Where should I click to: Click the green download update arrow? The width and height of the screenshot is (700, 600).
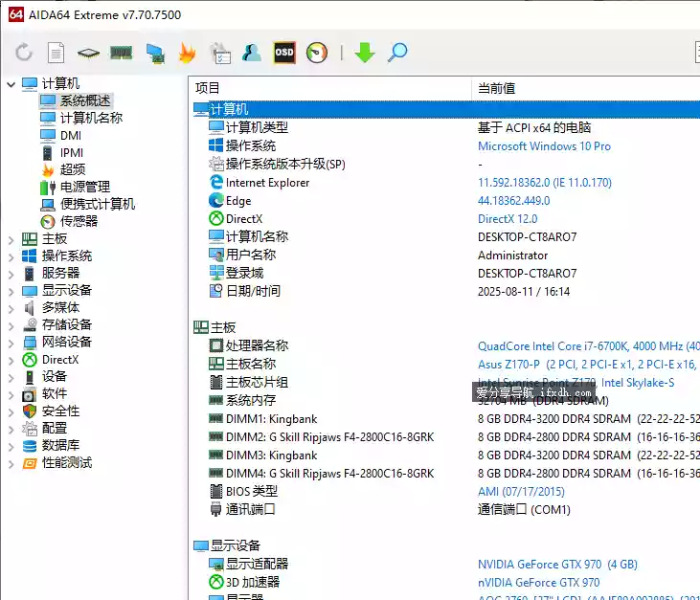coord(365,53)
